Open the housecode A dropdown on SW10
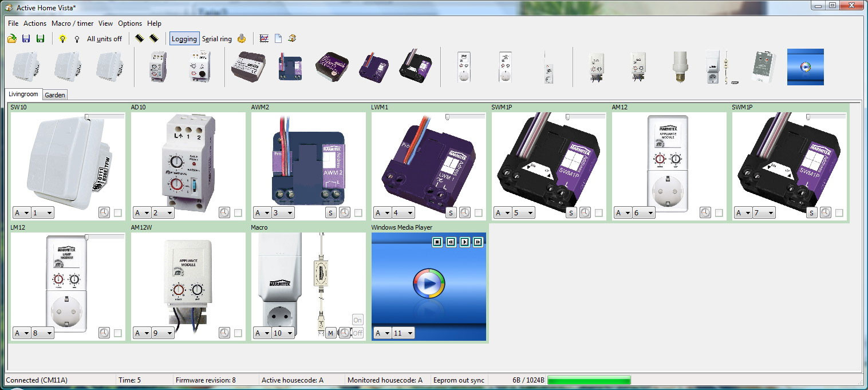Image resolution: width=868 pixels, height=390 pixels. [x=22, y=213]
